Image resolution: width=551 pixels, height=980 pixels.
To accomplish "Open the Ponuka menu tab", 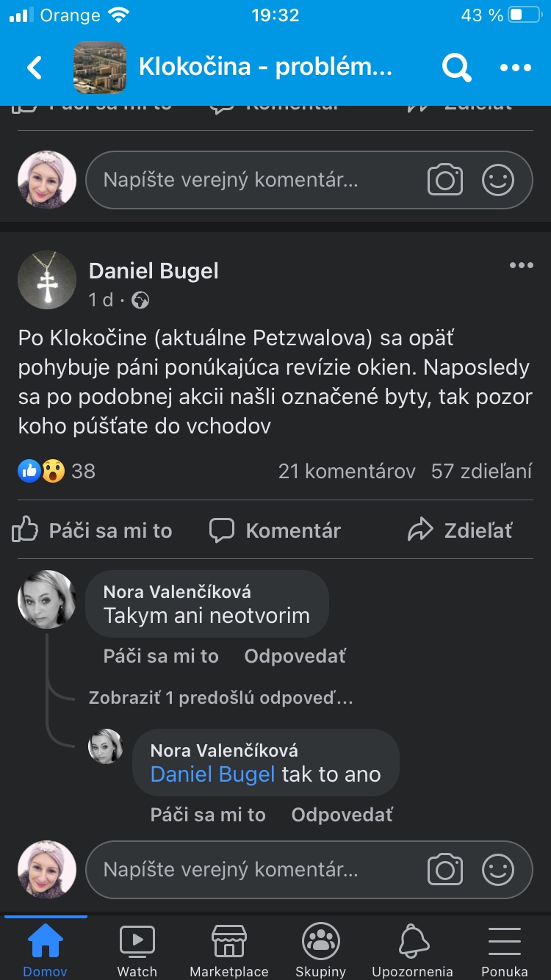I will point(504,951).
